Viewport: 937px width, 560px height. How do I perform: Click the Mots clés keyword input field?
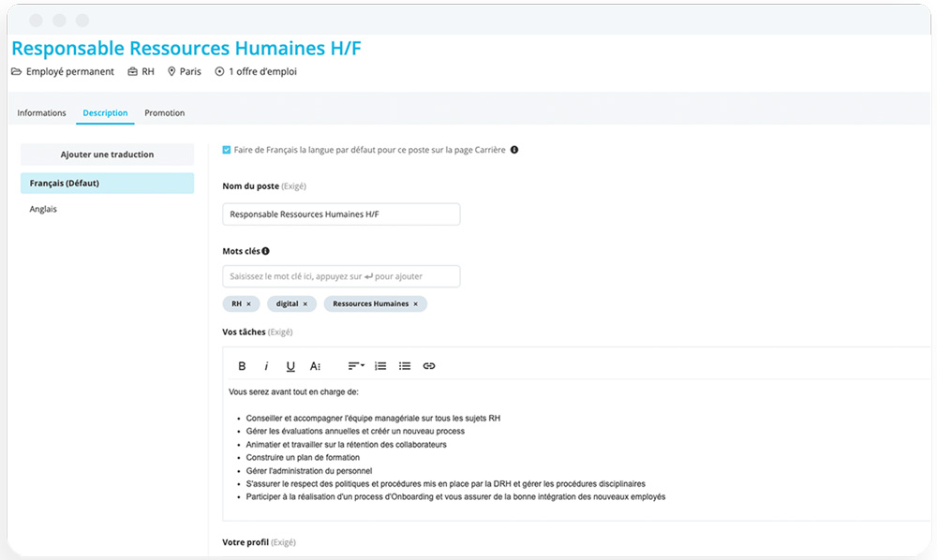pyautogui.click(x=341, y=276)
